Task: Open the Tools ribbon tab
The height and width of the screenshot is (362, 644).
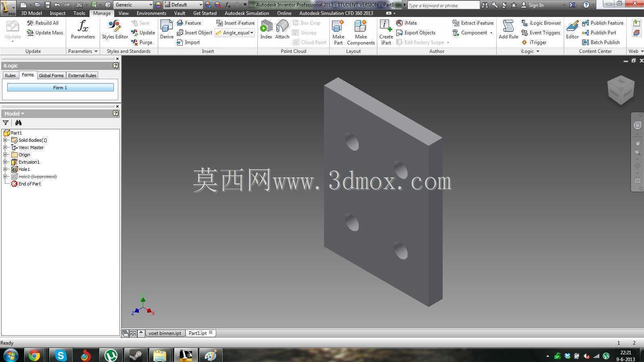Action: click(x=79, y=13)
